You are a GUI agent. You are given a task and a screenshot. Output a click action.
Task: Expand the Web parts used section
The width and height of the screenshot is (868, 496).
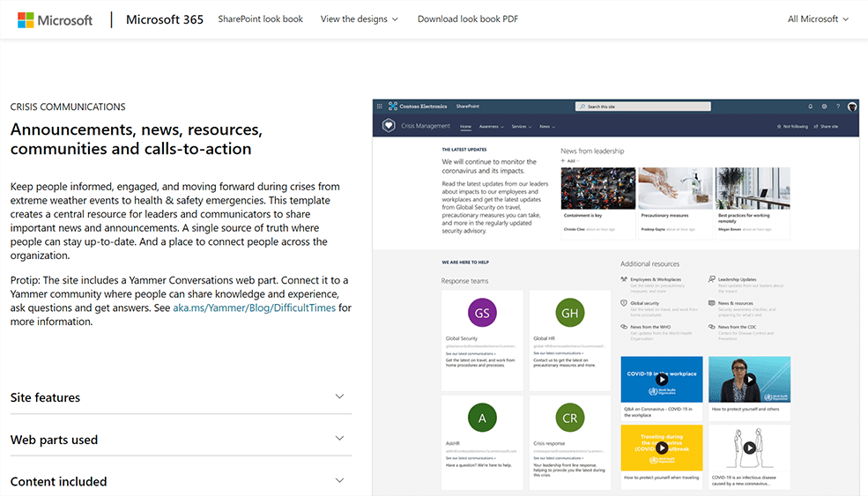pos(181,440)
